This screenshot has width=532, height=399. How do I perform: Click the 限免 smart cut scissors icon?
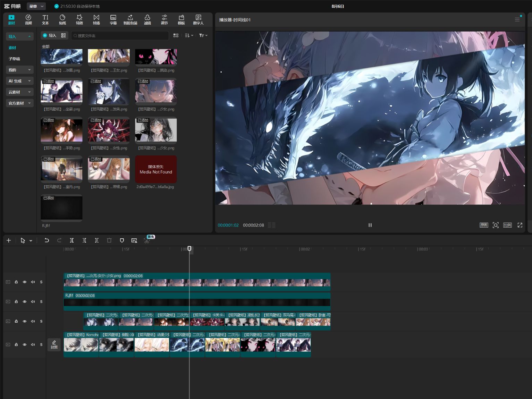coord(147,241)
